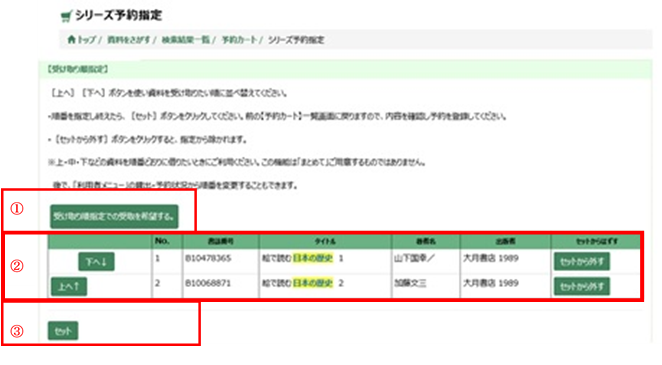Image resolution: width=662 pixels, height=365 pixels.
Task: Click the 【受け取り順指定】 section header
Action: [x=78, y=69]
